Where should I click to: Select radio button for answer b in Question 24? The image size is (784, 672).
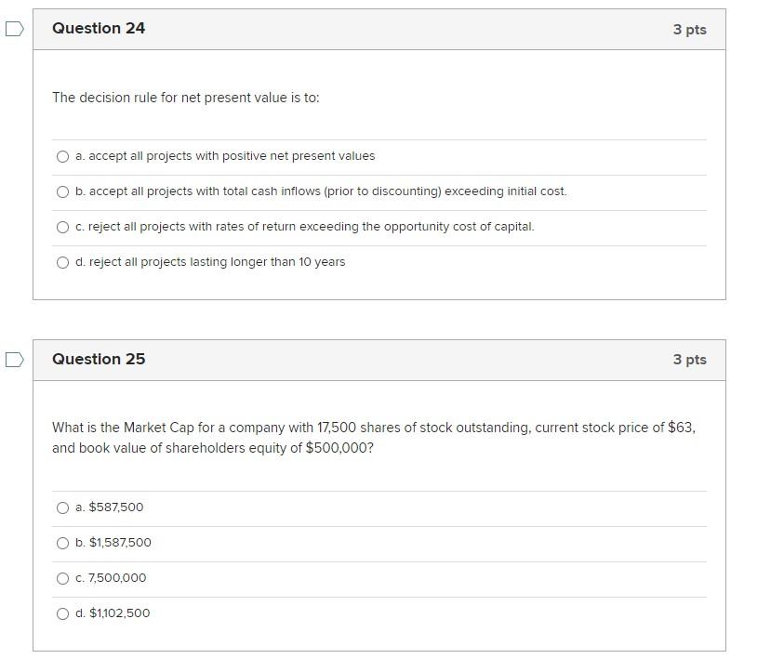[61, 191]
